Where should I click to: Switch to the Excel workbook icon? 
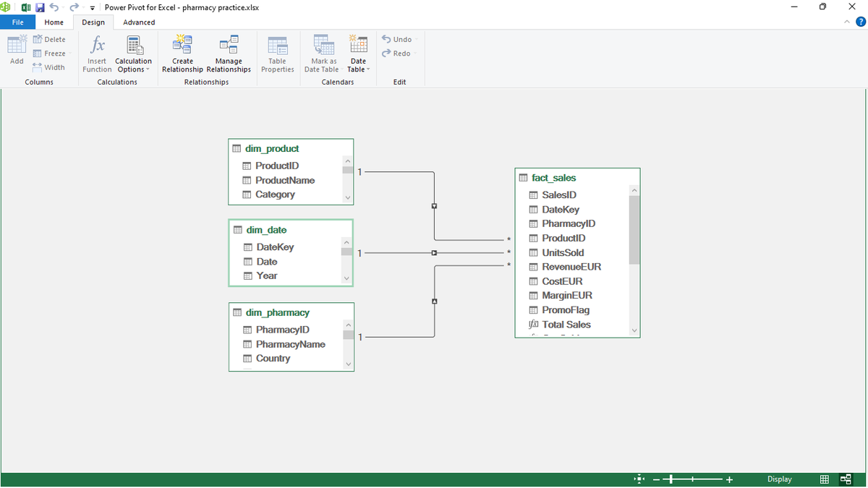pos(26,7)
